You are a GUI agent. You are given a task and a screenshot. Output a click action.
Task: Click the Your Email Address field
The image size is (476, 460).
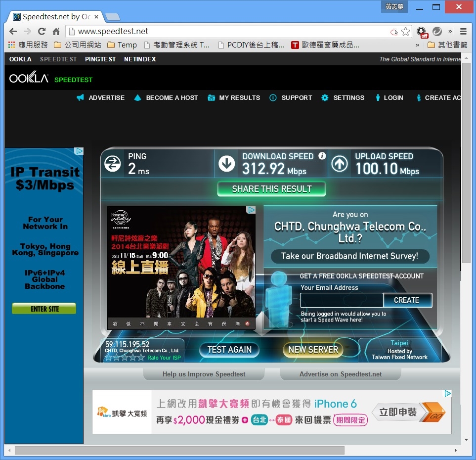pos(342,300)
